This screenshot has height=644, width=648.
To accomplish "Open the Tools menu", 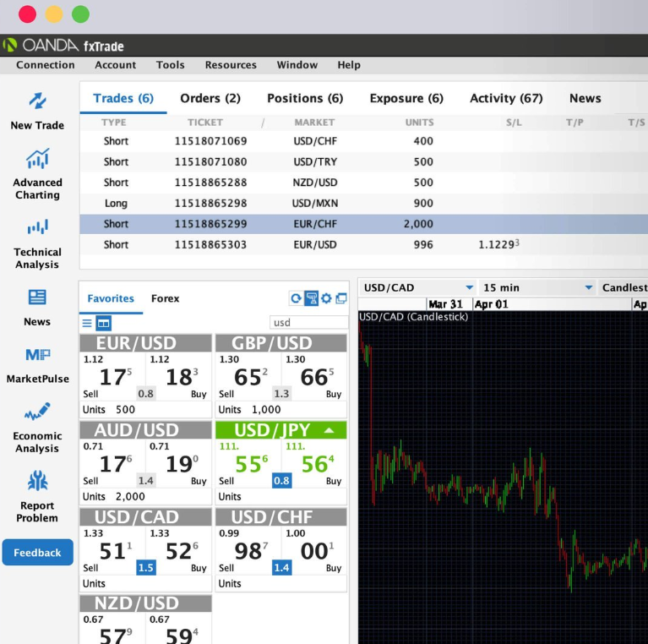I will tap(171, 65).
